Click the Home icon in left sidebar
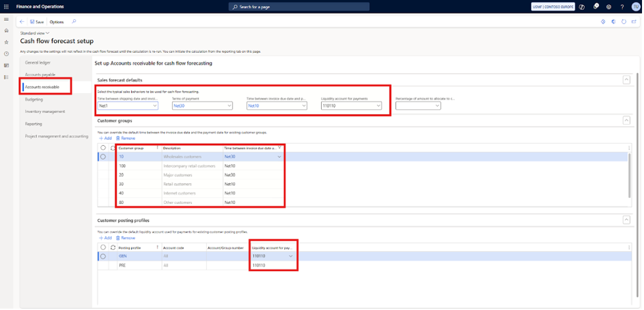Viewport: 644px width, 310px height. click(x=7, y=30)
